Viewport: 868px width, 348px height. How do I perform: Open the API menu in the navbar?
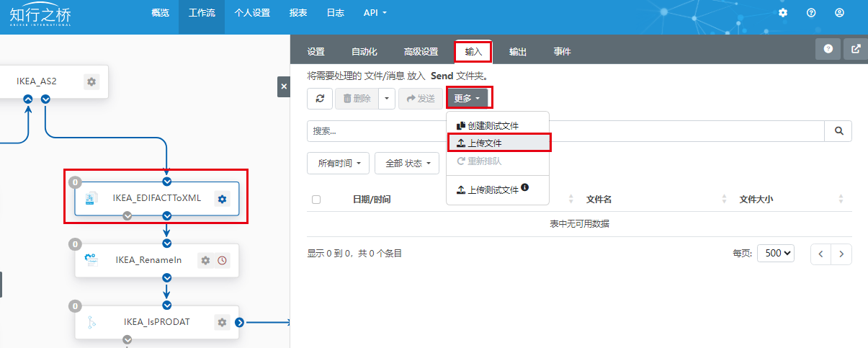[375, 13]
